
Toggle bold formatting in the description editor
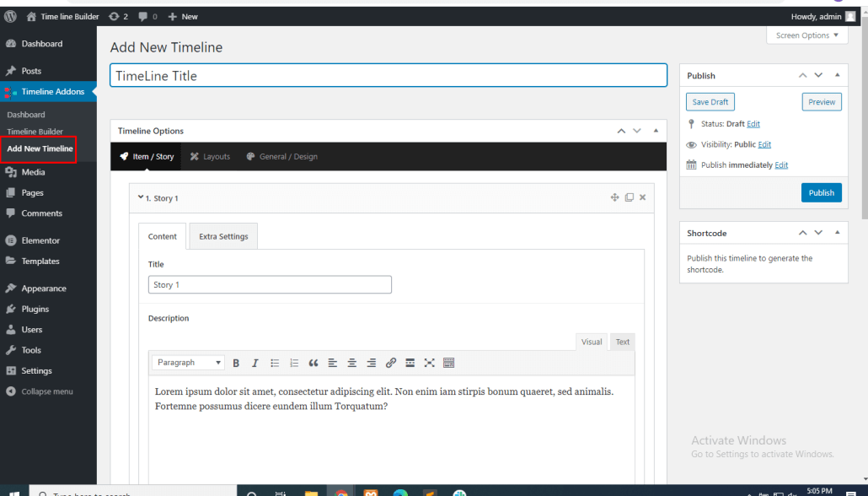point(236,363)
